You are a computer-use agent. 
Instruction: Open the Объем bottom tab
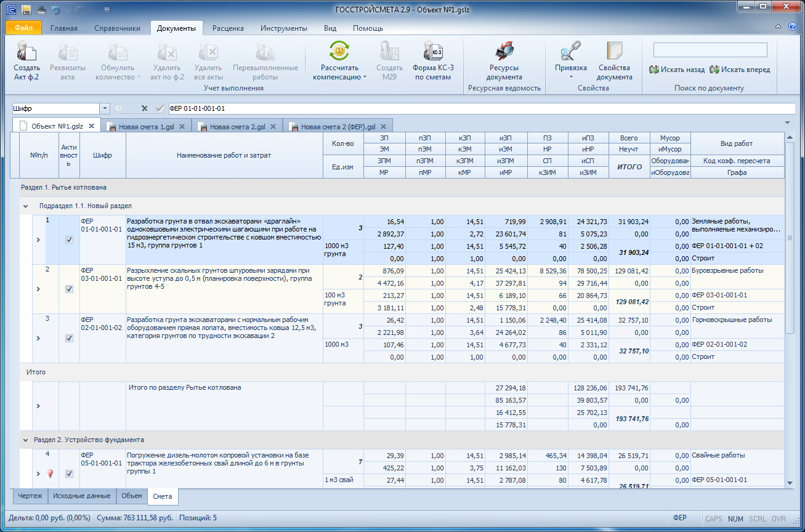[131, 496]
